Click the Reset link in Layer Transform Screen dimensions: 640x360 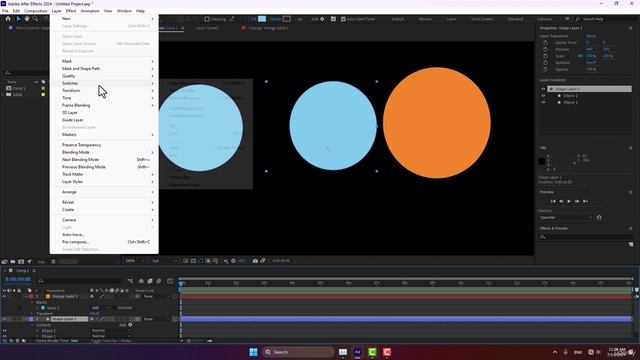(x=591, y=36)
